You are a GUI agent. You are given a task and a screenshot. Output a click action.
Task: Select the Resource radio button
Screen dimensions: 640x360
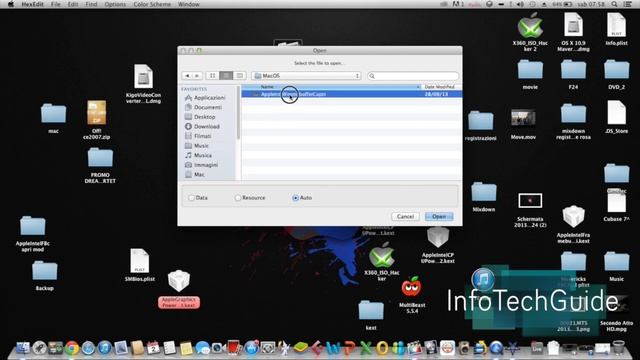pos(238,198)
